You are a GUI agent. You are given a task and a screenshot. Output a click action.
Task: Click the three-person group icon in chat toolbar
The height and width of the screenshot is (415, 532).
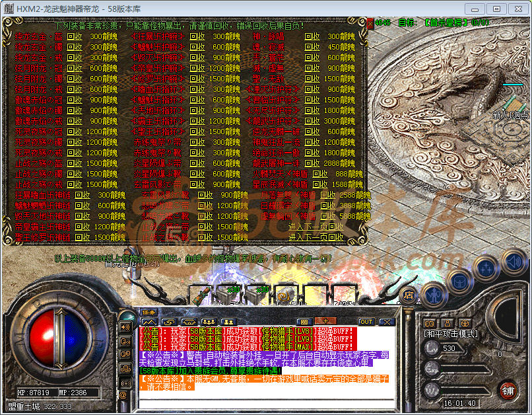click(x=209, y=322)
